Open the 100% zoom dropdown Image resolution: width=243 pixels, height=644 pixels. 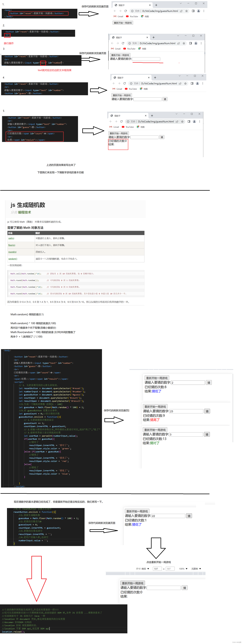(x=183, y=569)
